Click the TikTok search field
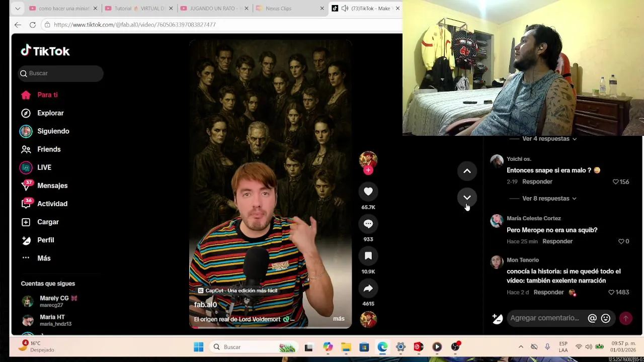Screen dimensions: 644x362 (x=60, y=73)
